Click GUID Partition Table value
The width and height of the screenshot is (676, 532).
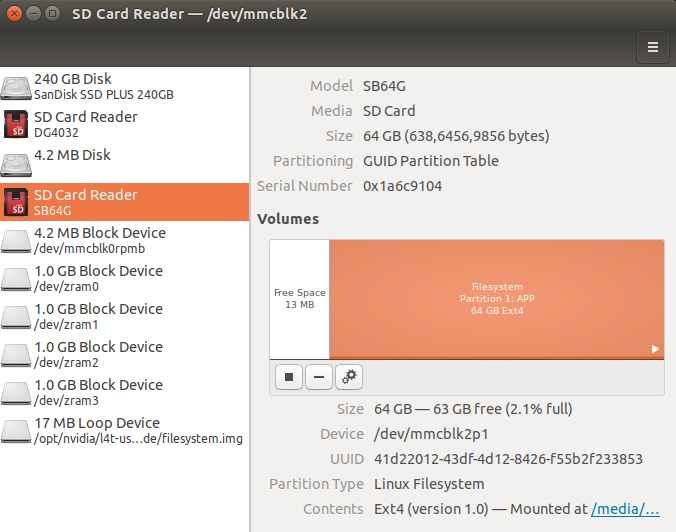click(x=431, y=161)
